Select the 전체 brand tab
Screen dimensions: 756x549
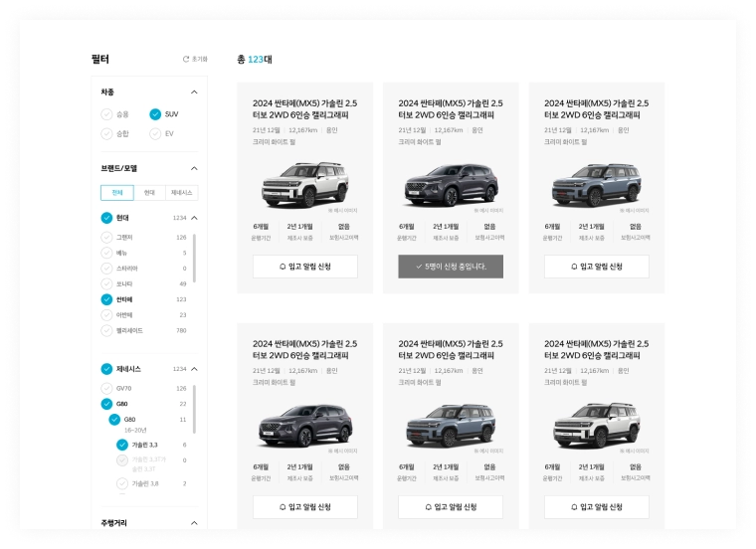(x=117, y=192)
